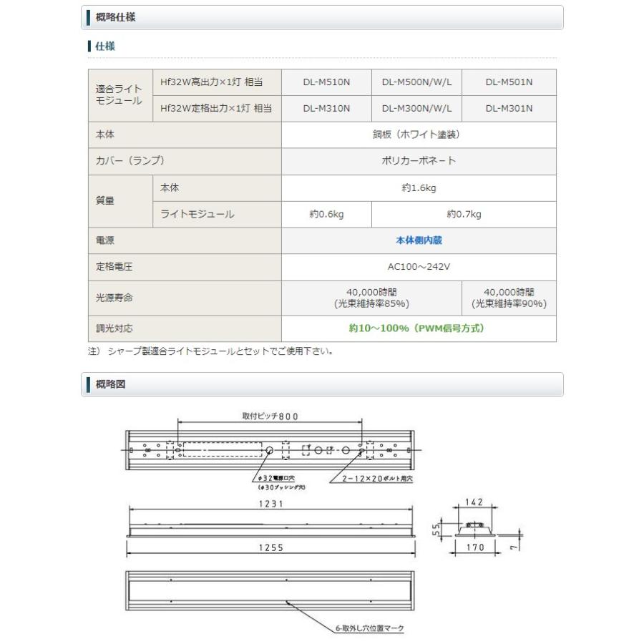This screenshot has width=644, height=644.
Task: Click the 40,000時間 光束維持率90% cell
Action: coord(509,298)
